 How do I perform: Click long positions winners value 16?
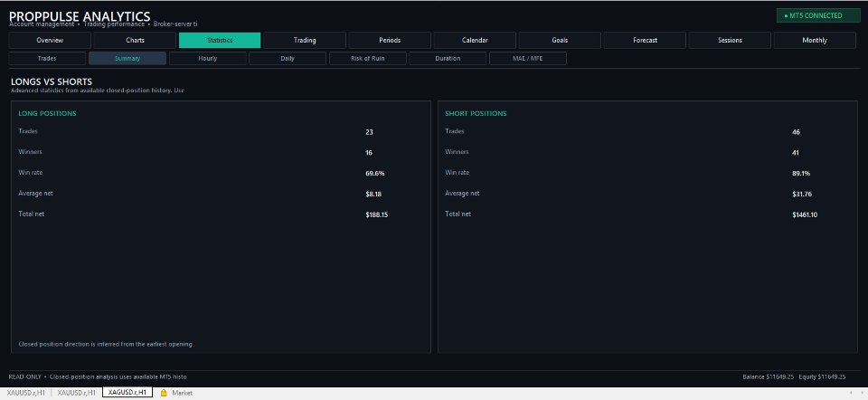pyautogui.click(x=369, y=153)
